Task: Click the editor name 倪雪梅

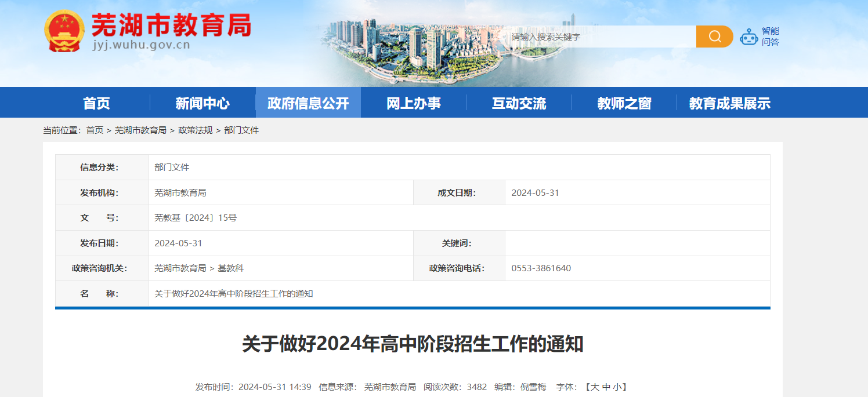Action: [x=533, y=387]
